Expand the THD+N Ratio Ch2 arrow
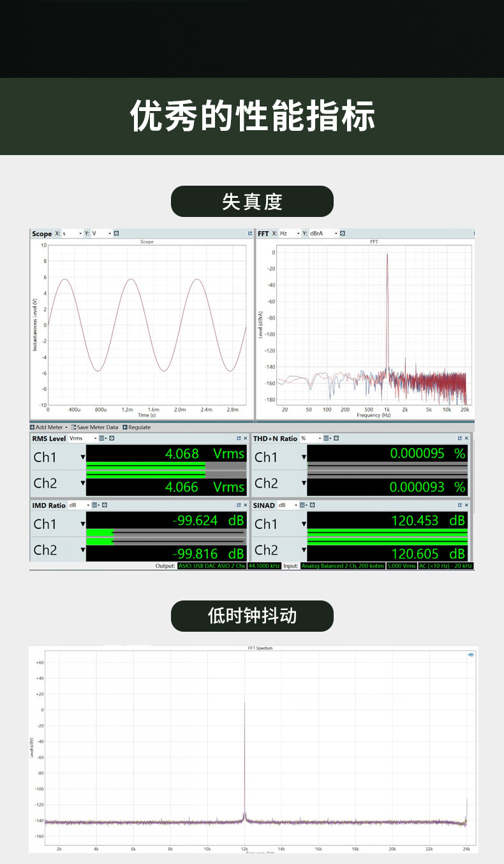Viewport: 504px width, 864px height. [x=304, y=484]
